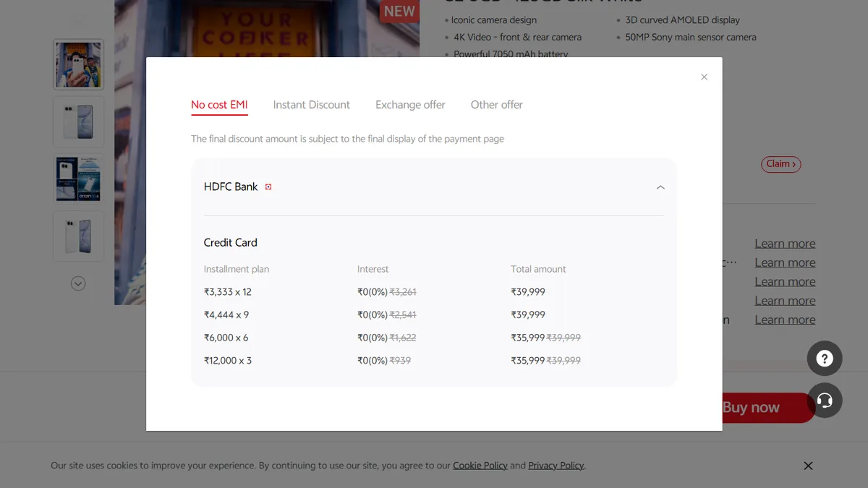Click the NEW badge on product image
Viewport: 868px width, 488px height.
click(x=399, y=11)
